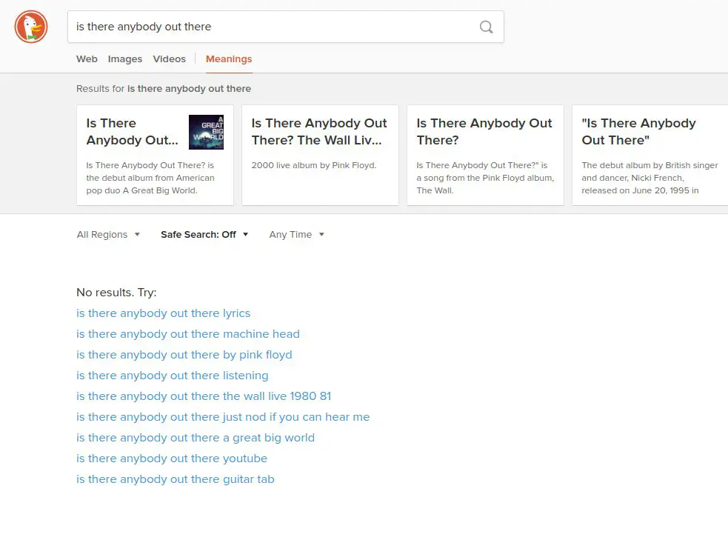
Task: Open the Pink Floyd song meaning card
Action: [x=485, y=155]
